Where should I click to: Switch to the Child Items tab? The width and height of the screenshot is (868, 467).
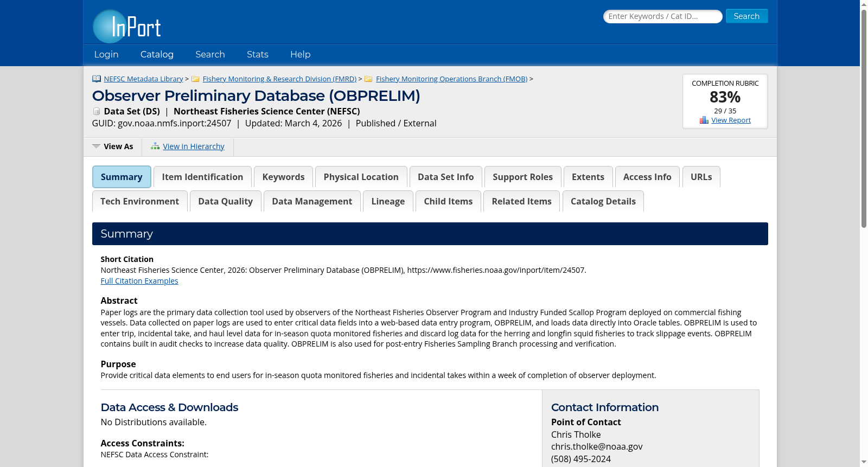tap(448, 201)
